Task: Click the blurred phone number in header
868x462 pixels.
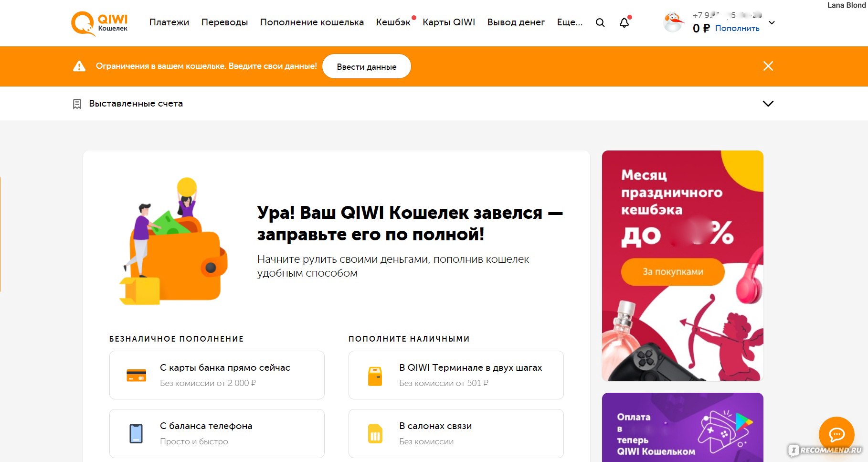Action: (727, 15)
